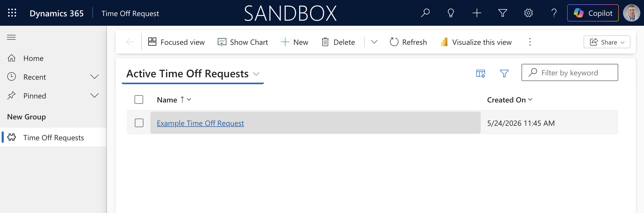Open the app launcher waffle icon
The height and width of the screenshot is (213, 644).
tap(12, 13)
